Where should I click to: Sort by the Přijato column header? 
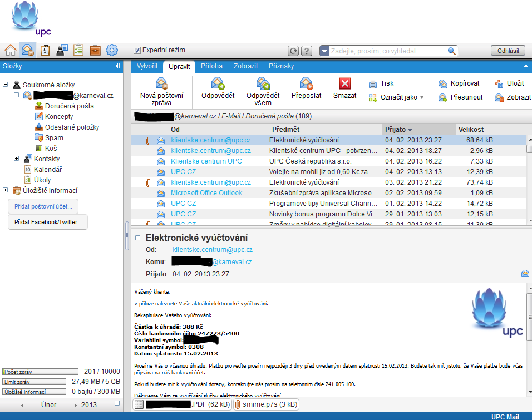(x=418, y=130)
